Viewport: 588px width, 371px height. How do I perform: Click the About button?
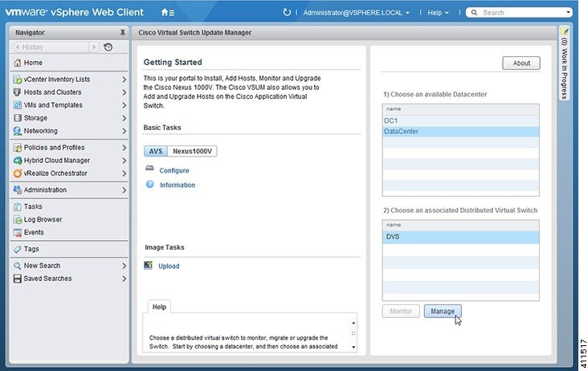(521, 63)
